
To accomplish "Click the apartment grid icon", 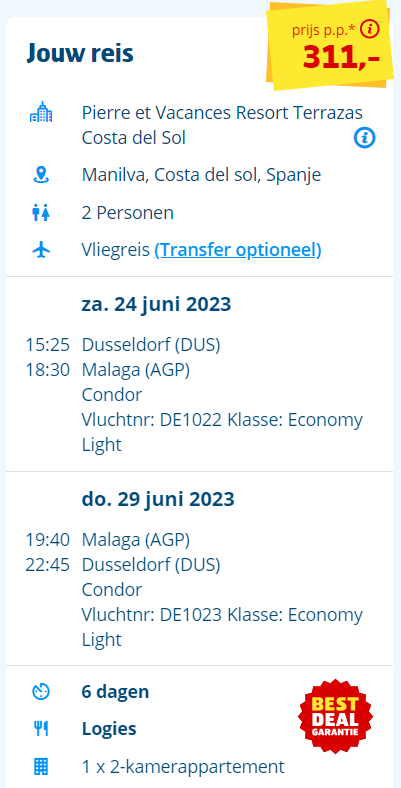I will coord(41,767).
